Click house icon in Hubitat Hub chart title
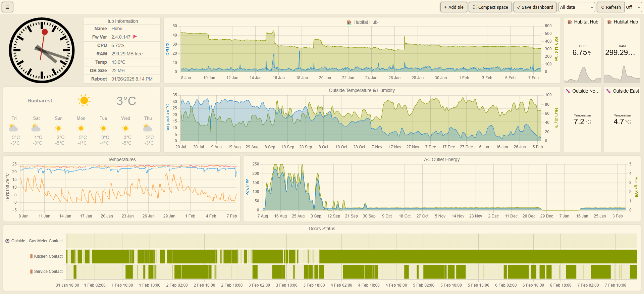Screen dimensions: 644x294 349,22
